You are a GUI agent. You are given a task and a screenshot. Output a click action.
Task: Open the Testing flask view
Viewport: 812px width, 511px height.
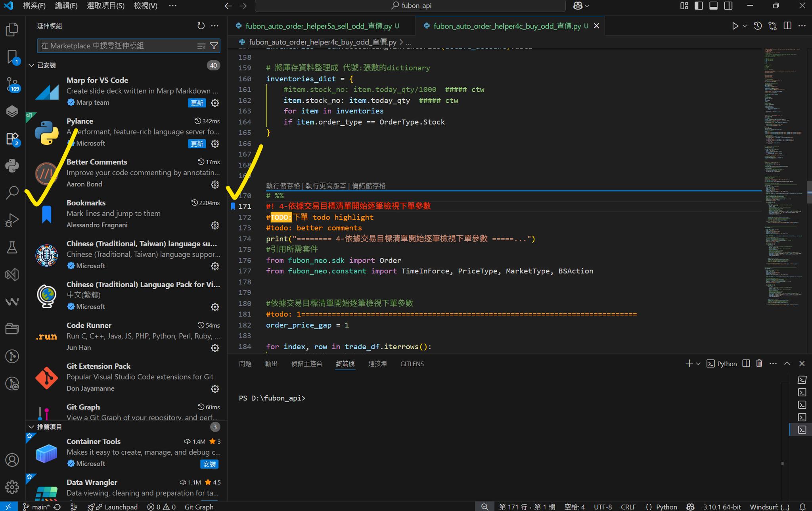click(x=12, y=247)
